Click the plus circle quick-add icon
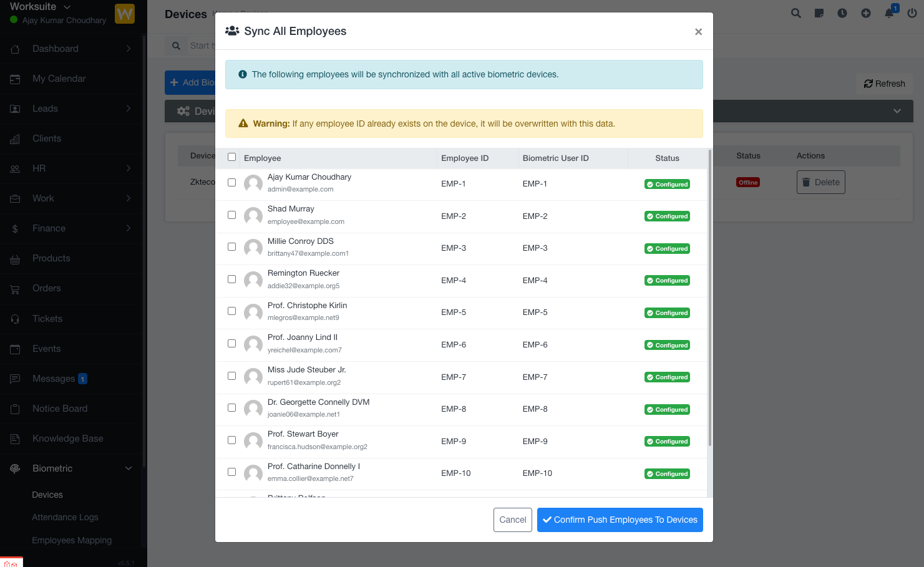This screenshot has height=567, width=924. click(865, 13)
